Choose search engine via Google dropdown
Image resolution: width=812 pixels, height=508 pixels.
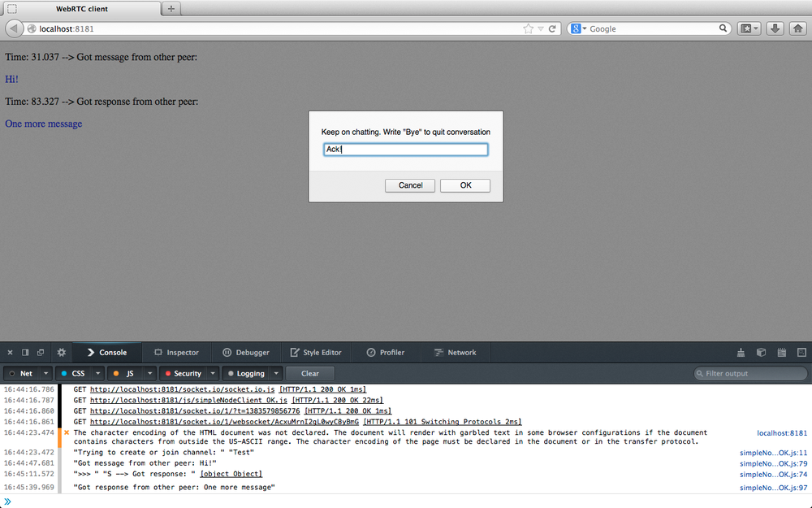click(578, 28)
